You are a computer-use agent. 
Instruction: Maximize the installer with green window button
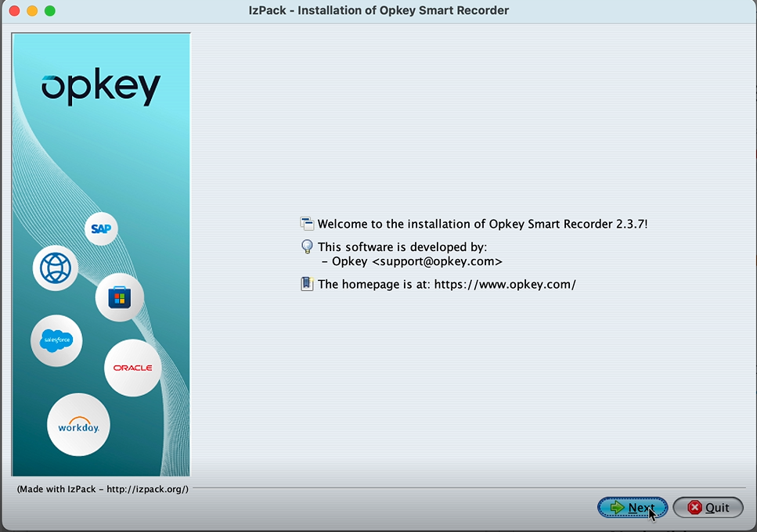tap(50, 11)
